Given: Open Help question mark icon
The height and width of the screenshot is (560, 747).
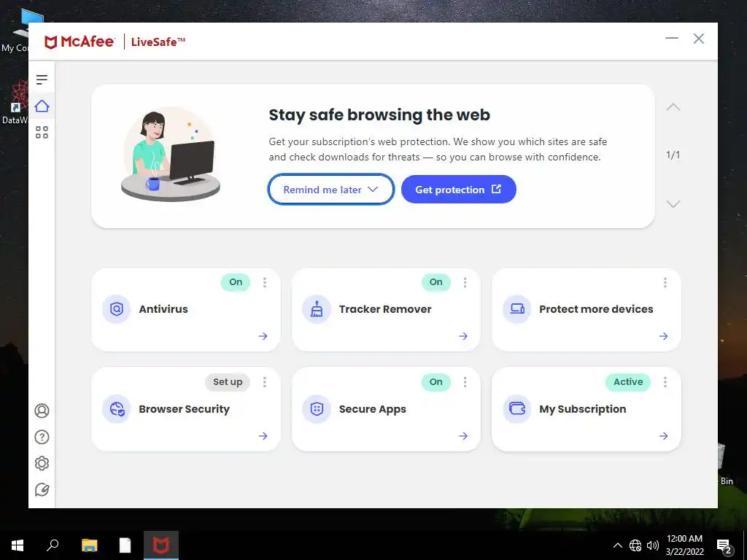Looking at the screenshot, I should coord(42,437).
